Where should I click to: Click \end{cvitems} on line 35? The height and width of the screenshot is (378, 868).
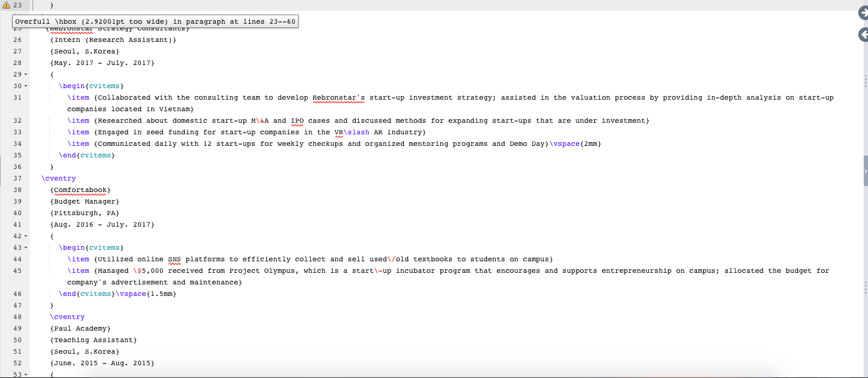tap(87, 156)
